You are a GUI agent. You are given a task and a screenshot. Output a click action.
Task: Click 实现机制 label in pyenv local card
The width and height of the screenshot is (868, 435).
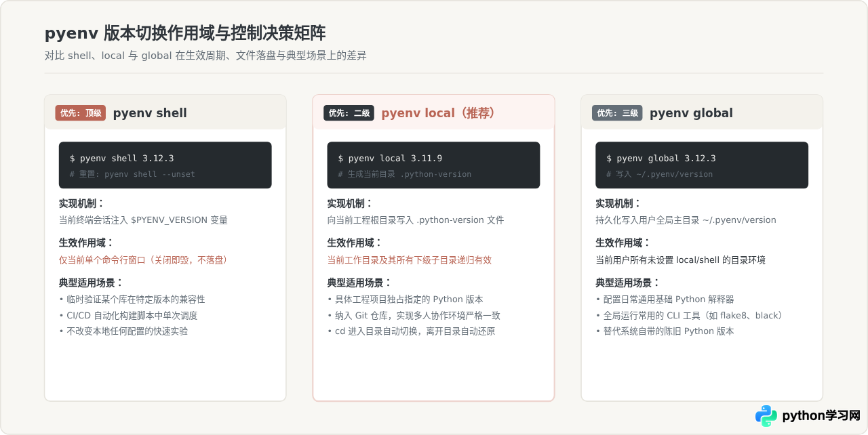[x=351, y=203]
